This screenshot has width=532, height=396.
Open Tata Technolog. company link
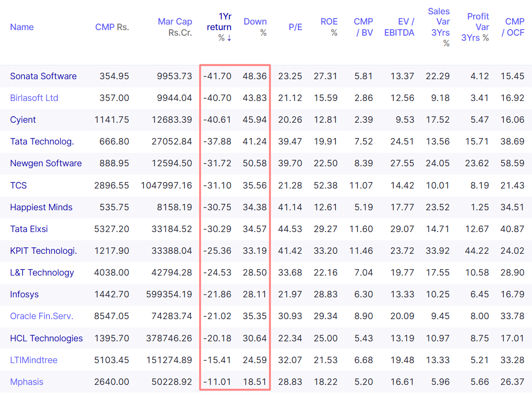click(x=42, y=141)
